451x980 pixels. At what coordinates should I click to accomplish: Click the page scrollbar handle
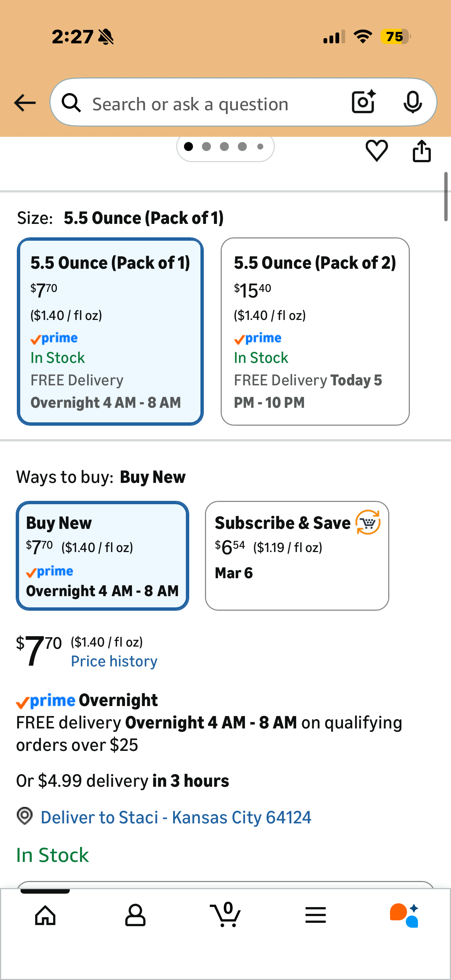point(446,196)
